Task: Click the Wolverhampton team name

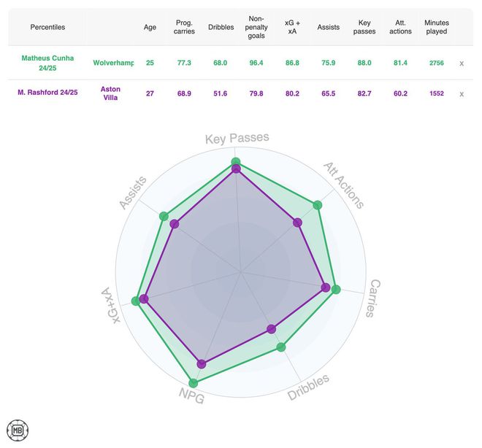Action: point(113,63)
